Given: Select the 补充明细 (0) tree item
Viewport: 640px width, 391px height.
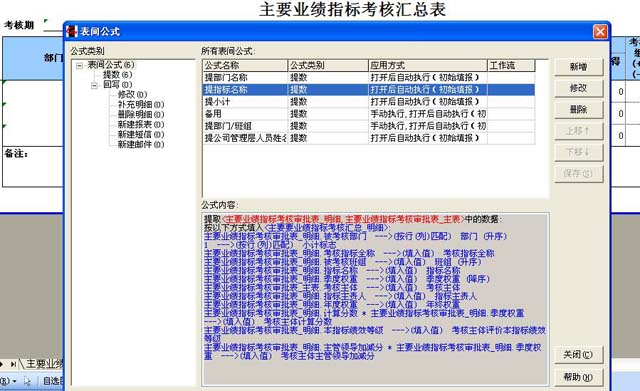Looking at the screenshot, I should tap(141, 104).
